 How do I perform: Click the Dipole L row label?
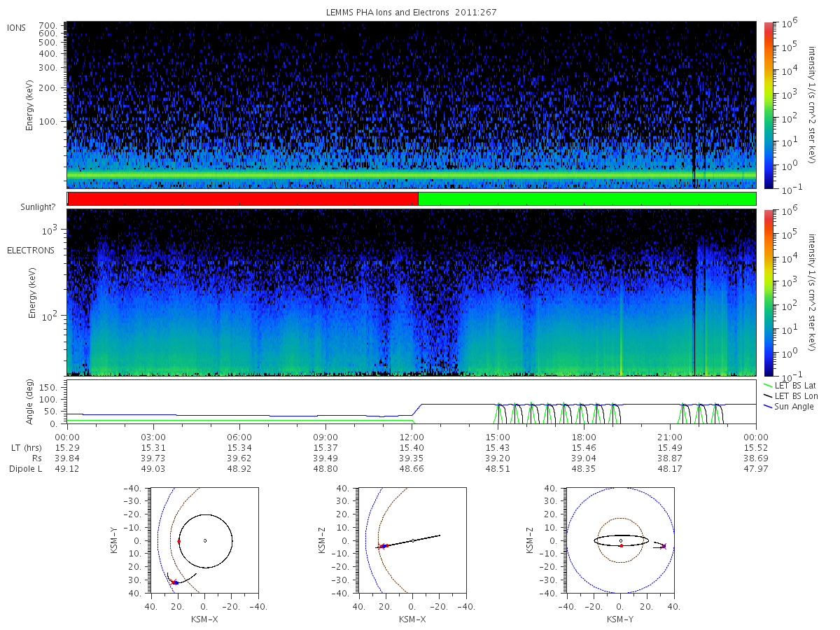[25, 469]
